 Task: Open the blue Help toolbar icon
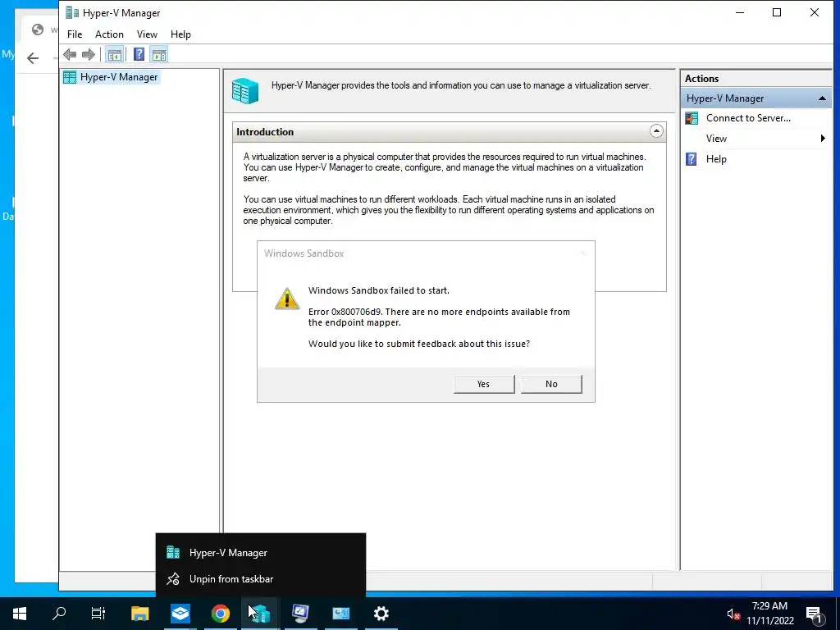(139, 54)
